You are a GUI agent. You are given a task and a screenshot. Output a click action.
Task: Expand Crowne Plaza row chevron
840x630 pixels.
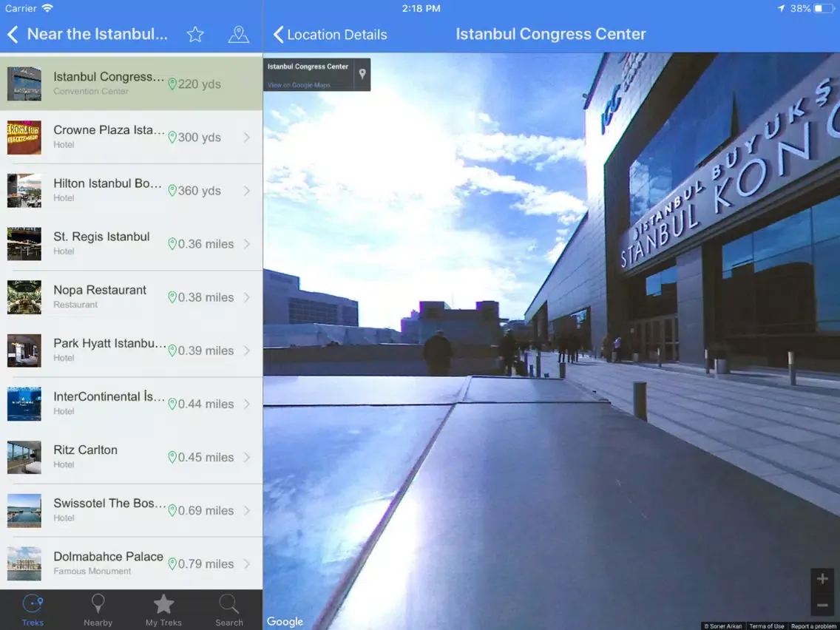pos(247,137)
